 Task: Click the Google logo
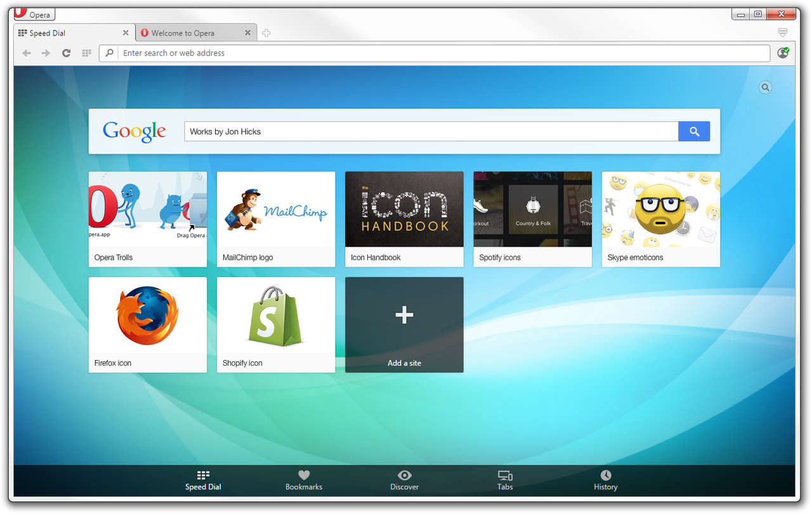134,132
